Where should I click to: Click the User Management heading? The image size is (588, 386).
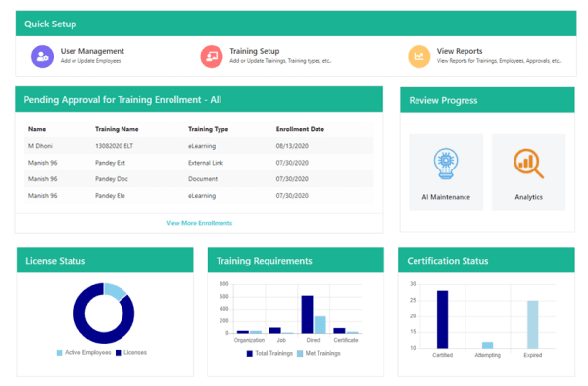point(92,51)
